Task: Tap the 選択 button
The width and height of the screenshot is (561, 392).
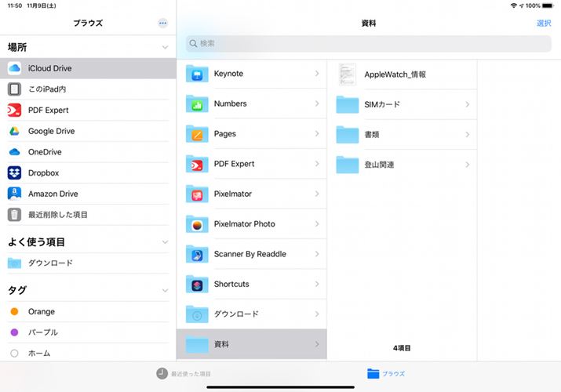Action: [544, 24]
